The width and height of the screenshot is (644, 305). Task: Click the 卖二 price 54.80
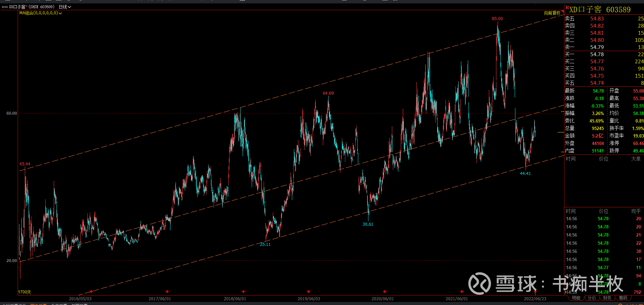(x=597, y=40)
